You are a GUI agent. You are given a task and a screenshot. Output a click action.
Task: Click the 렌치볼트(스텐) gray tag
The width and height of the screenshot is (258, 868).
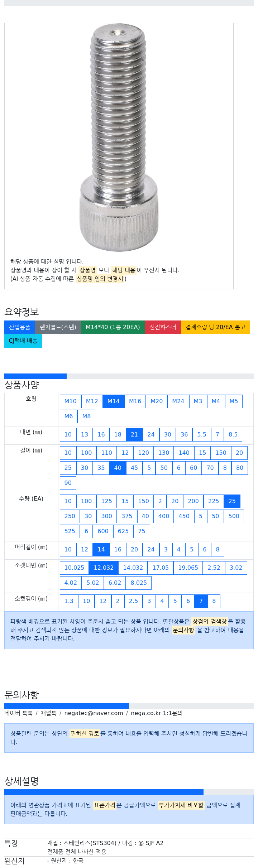[58, 327]
